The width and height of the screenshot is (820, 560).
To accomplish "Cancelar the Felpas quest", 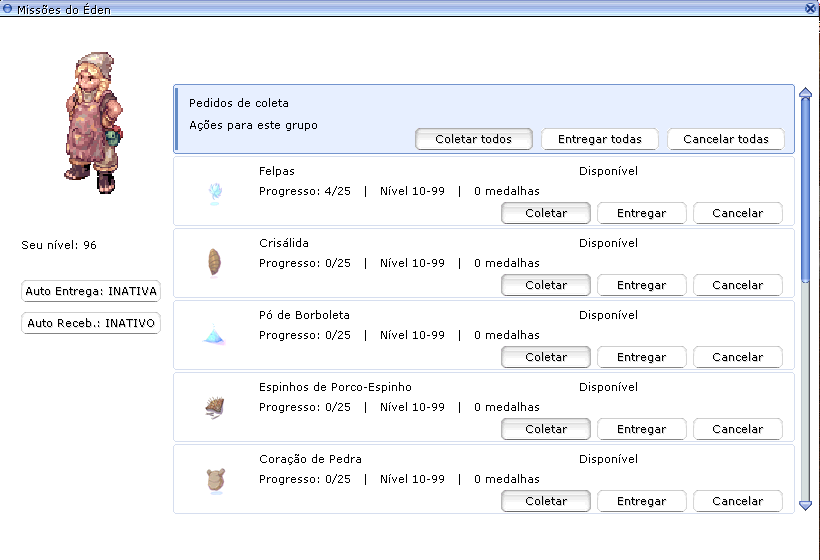I will [x=738, y=213].
